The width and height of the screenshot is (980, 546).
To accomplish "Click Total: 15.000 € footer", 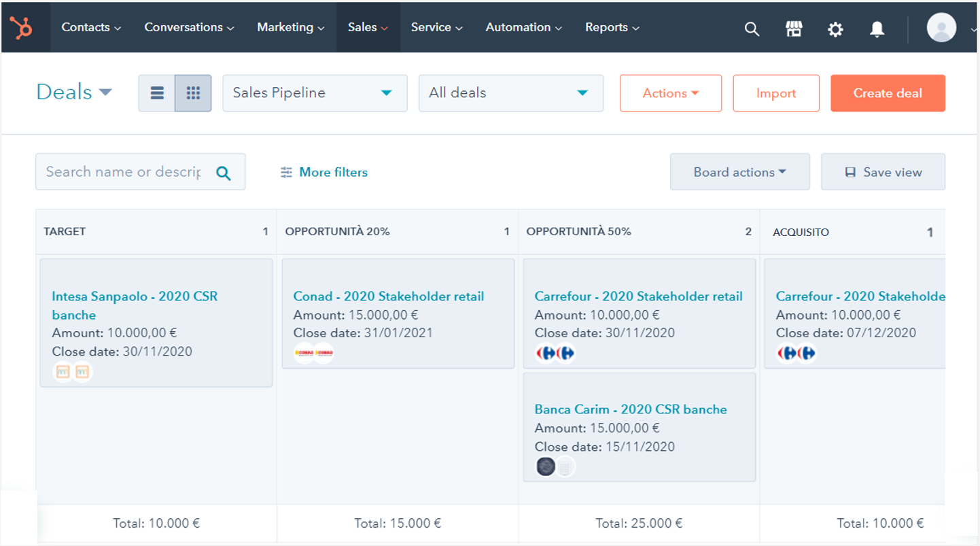I will [x=398, y=524].
